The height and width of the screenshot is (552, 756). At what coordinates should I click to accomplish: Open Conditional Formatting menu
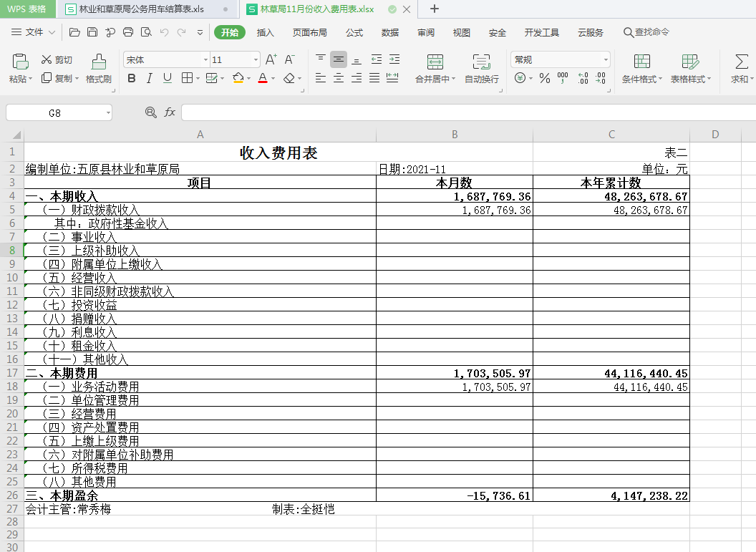pyautogui.click(x=642, y=69)
